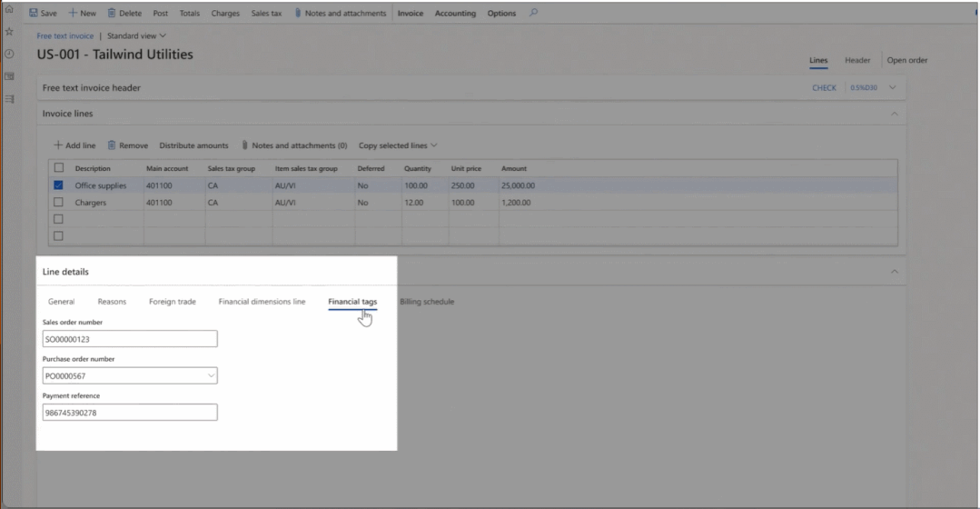Click the search magnifier icon in the action bar
Image resolution: width=980 pixels, height=509 pixels.
(533, 13)
